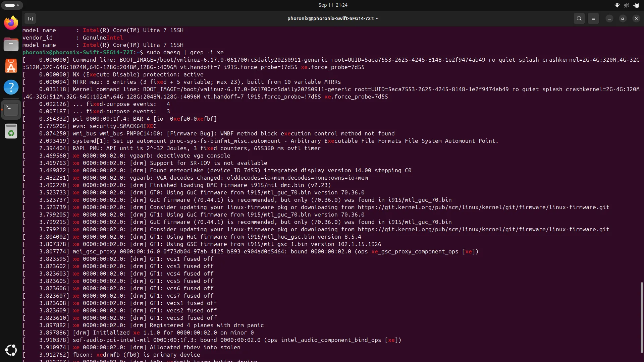644x362 pixels.
Task: Click 'evm: security.SMACK64EXEC' line
Action: [x=90, y=126]
